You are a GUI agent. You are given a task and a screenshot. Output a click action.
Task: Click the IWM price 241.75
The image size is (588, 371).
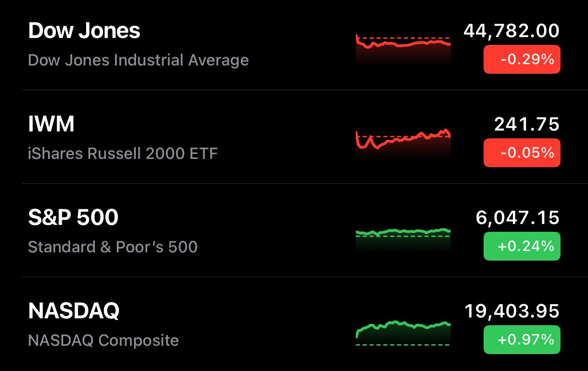point(527,125)
